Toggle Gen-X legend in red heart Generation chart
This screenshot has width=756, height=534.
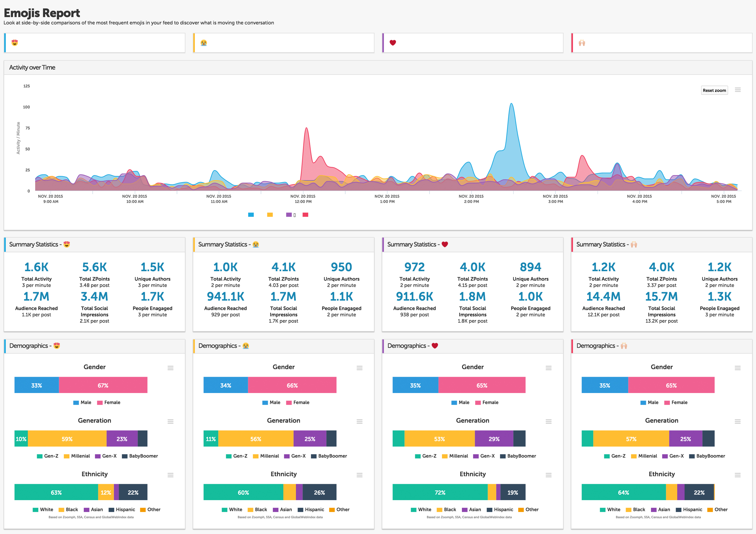484,456
